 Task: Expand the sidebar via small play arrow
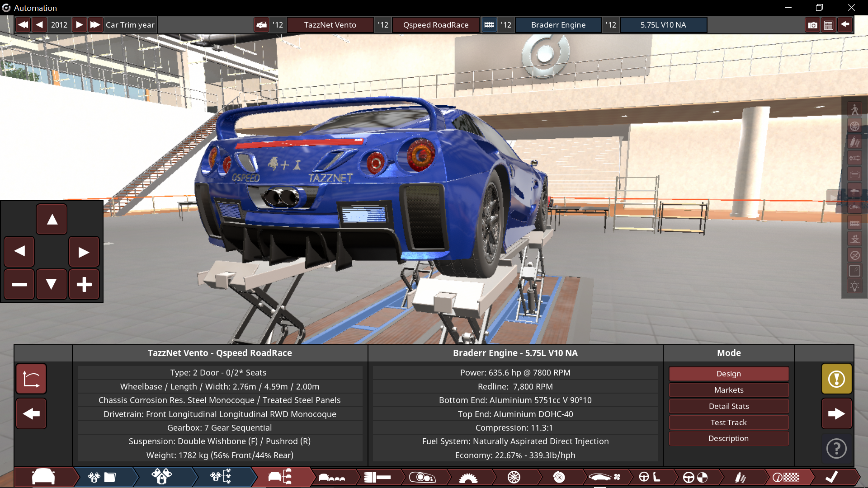tap(833, 197)
